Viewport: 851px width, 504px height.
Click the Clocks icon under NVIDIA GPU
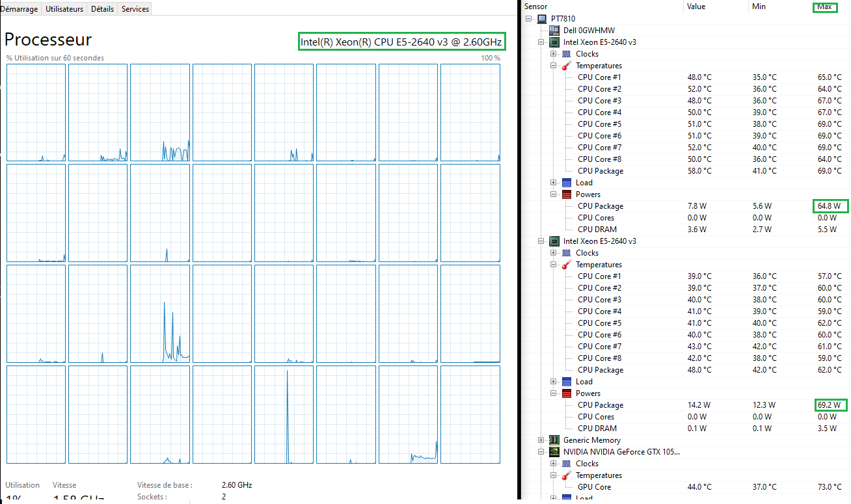566,464
